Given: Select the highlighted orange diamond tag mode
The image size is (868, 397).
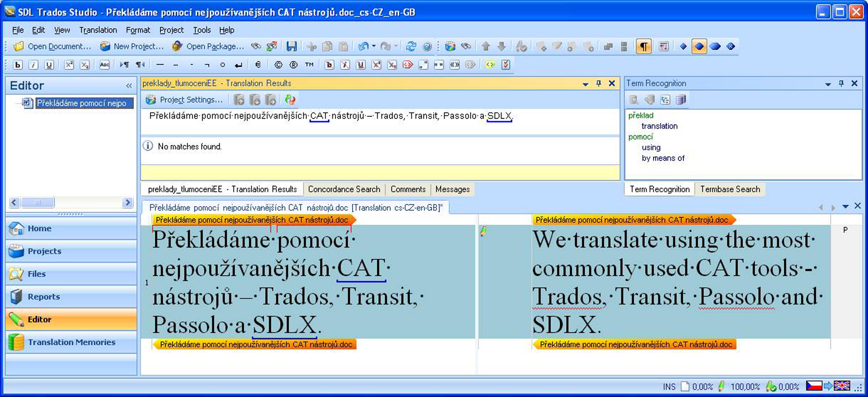Looking at the screenshot, I should 699,46.
